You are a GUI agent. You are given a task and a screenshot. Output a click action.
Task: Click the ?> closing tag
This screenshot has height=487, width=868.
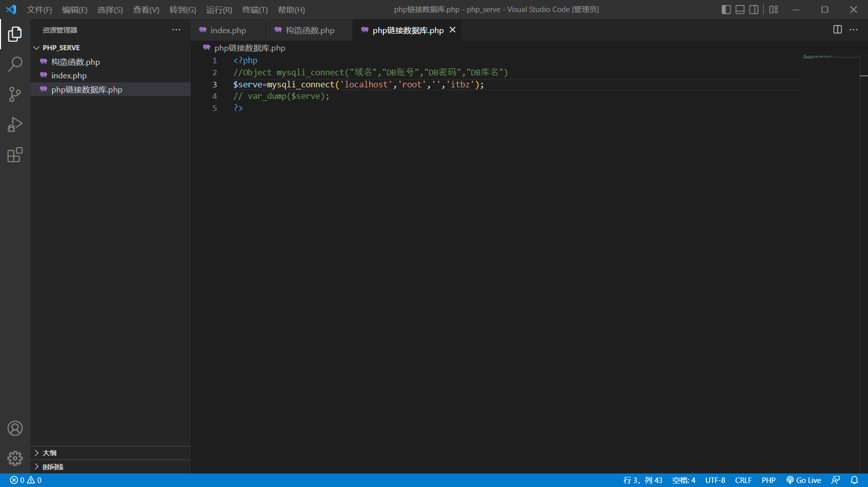pos(238,108)
